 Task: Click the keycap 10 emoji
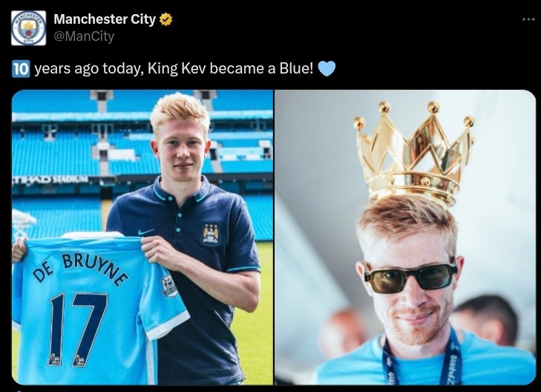pyautogui.click(x=21, y=68)
